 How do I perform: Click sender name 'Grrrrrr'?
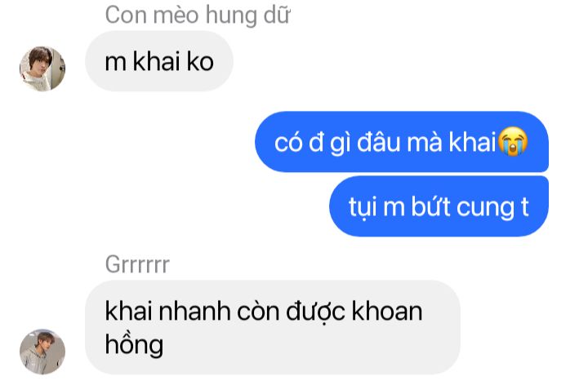[x=137, y=264]
